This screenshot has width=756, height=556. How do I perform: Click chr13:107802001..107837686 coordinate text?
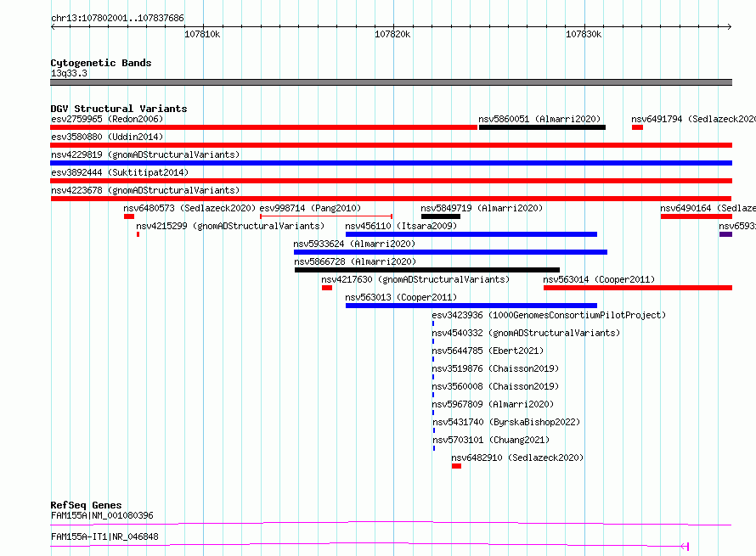point(117,18)
